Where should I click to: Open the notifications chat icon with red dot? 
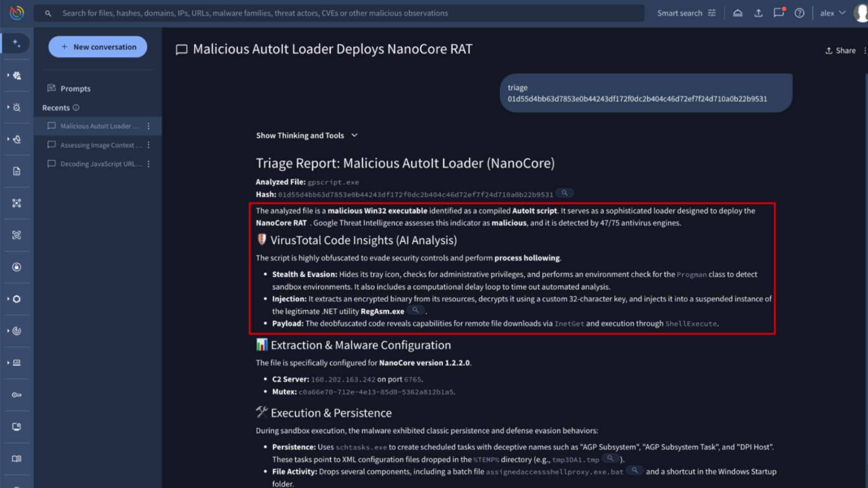click(x=778, y=13)
